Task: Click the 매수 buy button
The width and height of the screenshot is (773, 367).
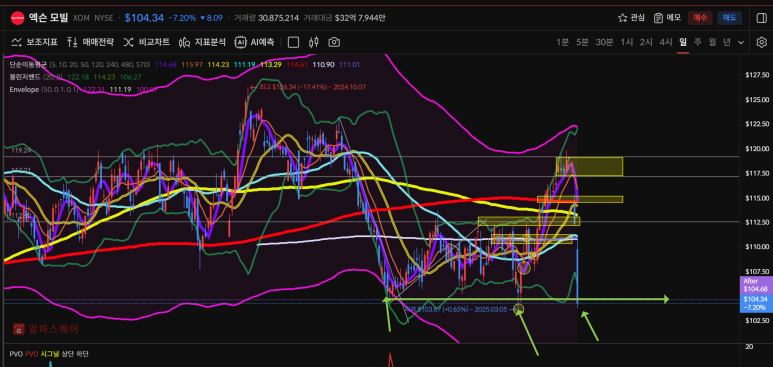Action: pos(700,18)
